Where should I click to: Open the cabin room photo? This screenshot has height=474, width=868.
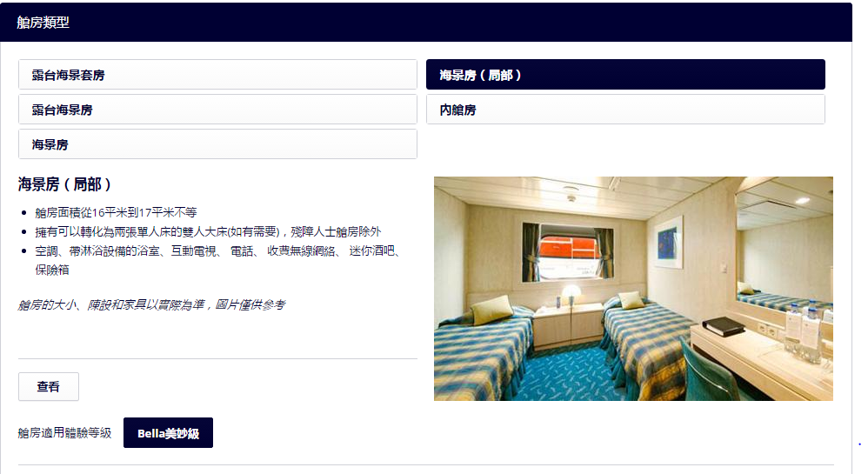[x=633, y=289]
